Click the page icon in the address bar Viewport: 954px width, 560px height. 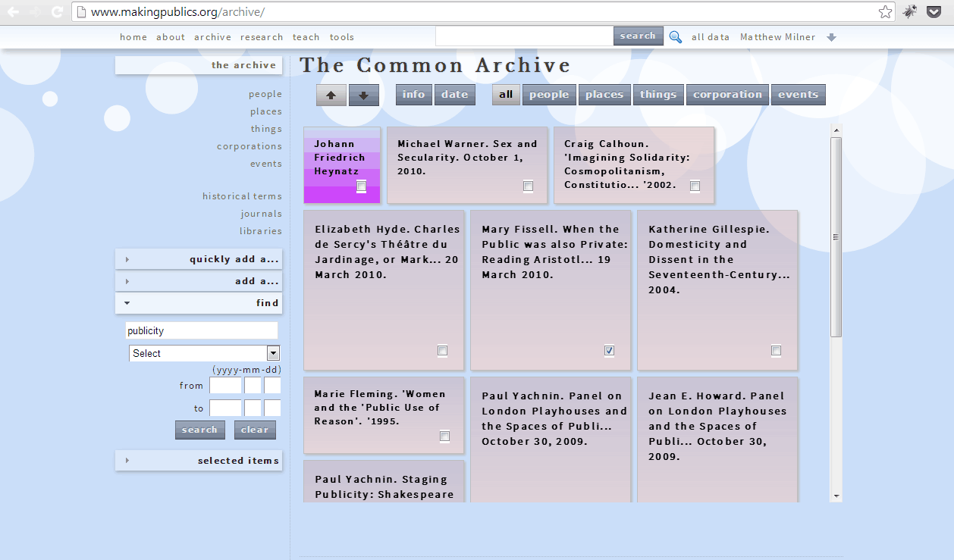pos(80,12)
